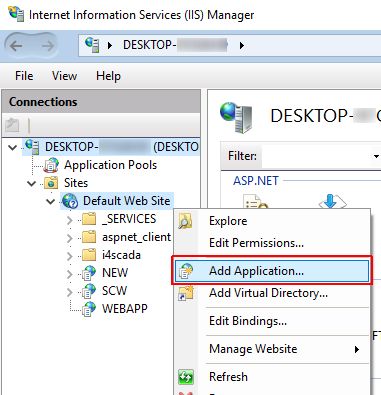
Task: Click the Connections toolbar connect icon
Action: tap(12, 125)
